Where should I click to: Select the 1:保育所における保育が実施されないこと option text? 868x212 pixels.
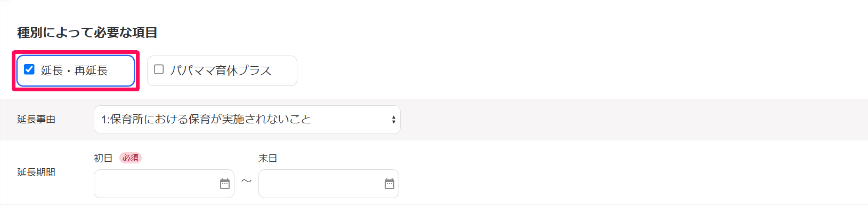click(x=206, y=119)
